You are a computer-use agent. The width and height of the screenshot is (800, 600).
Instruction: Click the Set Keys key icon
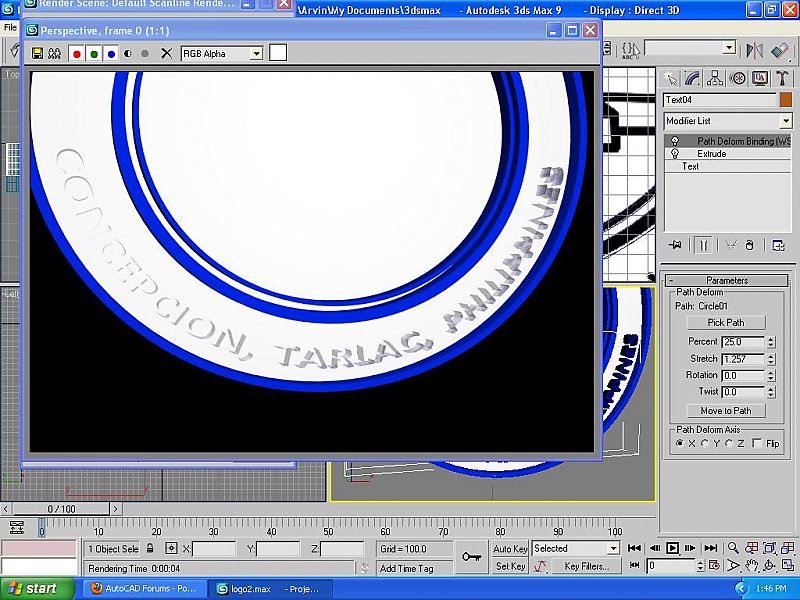pyautogui.click(x=471, y=557)
